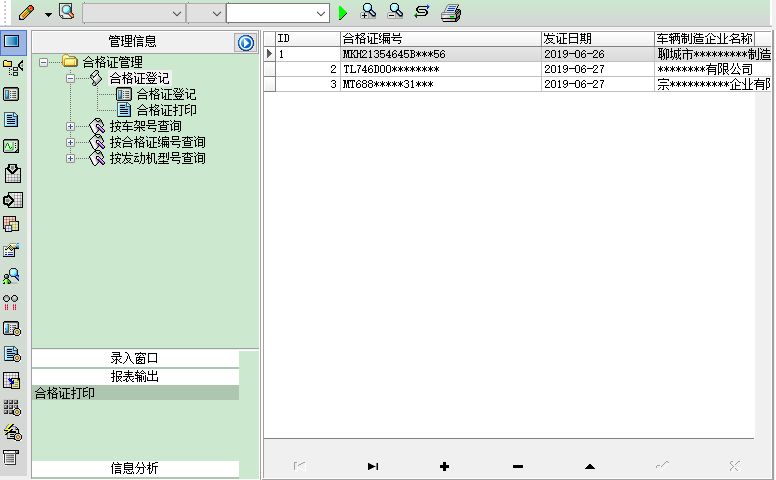Open the first wide combo box in toolbar
The width and height of the screenshot is (776, 480).
[134, 13]
